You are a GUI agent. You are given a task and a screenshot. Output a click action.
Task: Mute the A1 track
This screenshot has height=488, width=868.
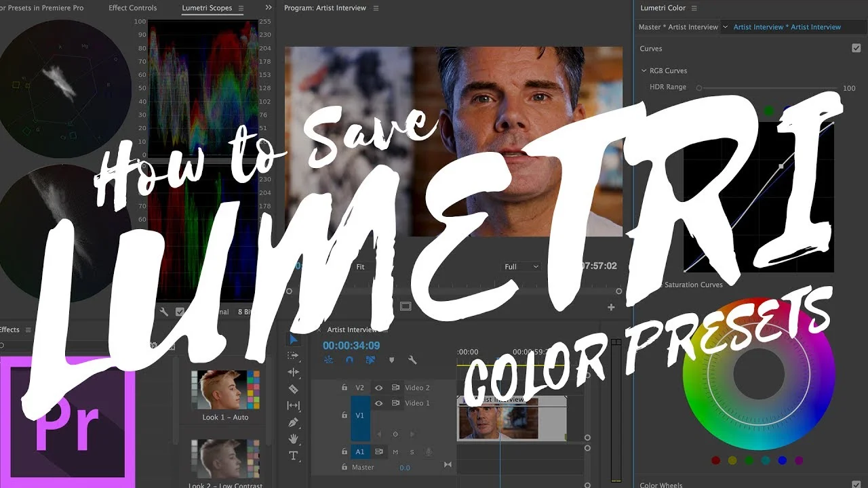click(x=395, y=452)
